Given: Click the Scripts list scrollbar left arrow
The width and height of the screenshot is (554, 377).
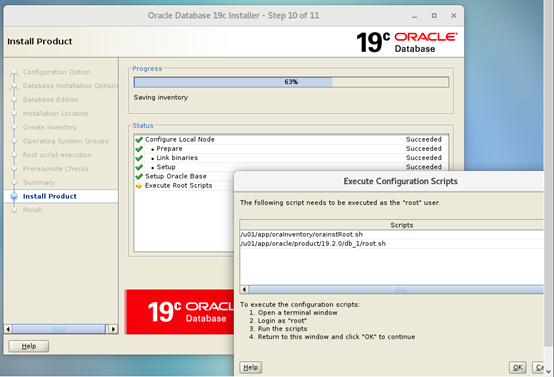Looking at the screenshot, I should coord(244,290).
